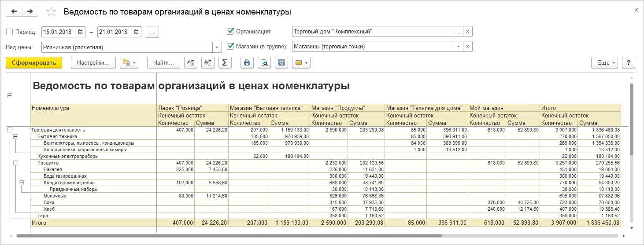Select the Мой магазин column header
644x245 pixels.
504,108
